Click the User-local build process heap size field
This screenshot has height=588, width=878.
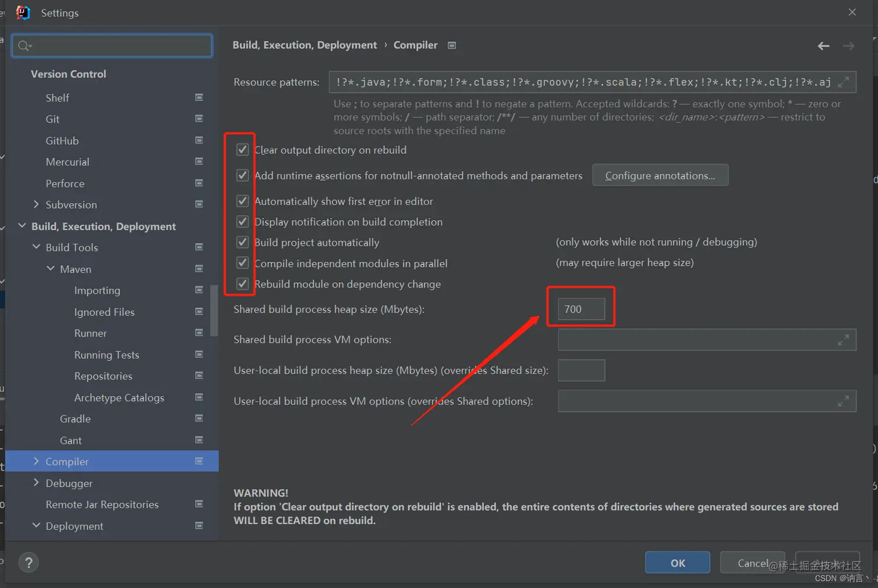(581, 370)
